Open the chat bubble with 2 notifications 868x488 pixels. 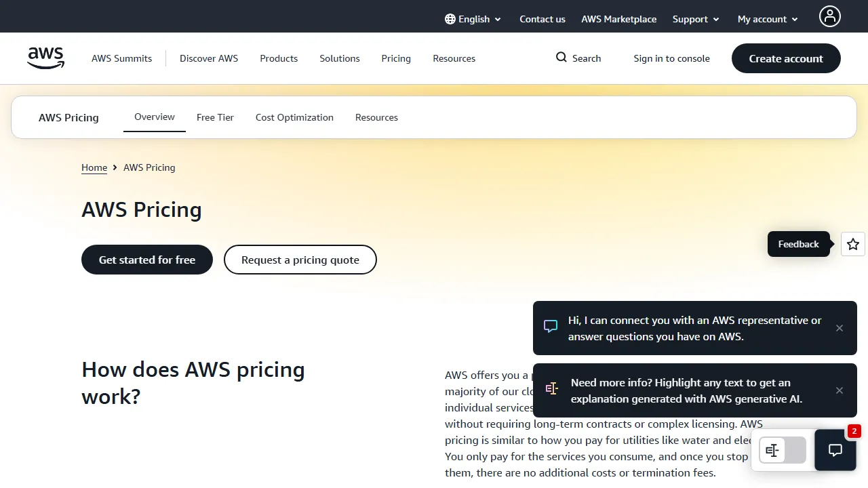pyautogui.click(x=835, y=450)
